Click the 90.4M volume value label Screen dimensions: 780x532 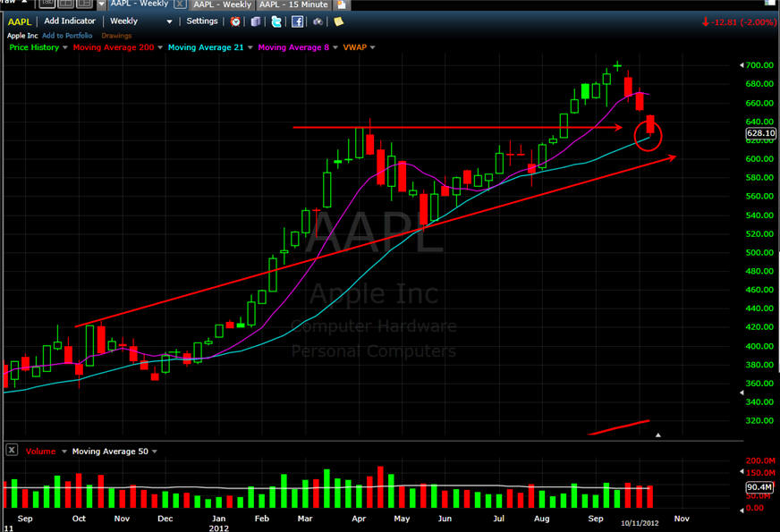click(759, 487)
